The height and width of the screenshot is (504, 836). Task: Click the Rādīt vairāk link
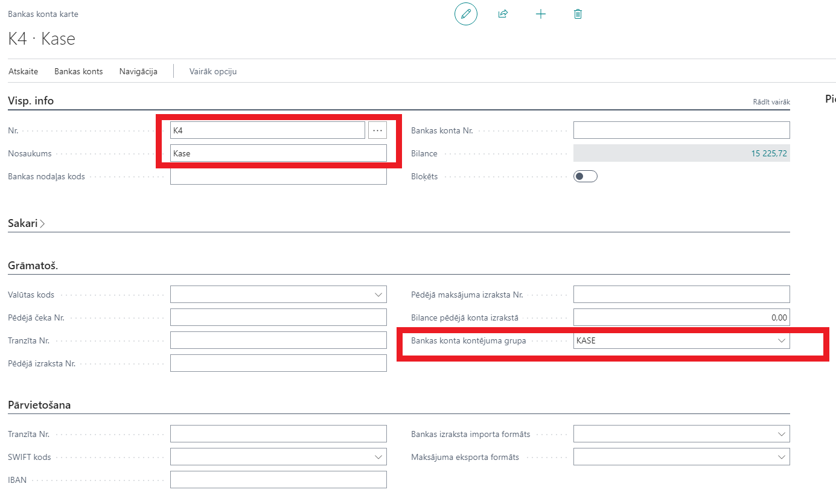771,102
